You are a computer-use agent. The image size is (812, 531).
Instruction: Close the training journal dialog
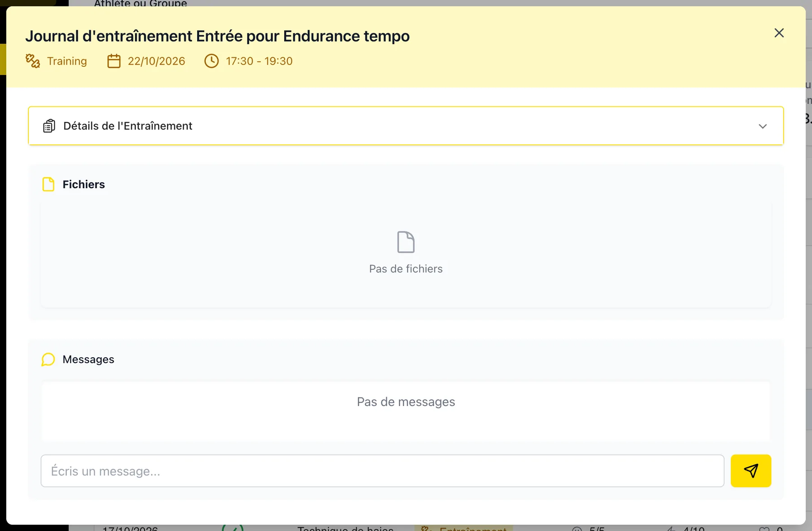779,33
